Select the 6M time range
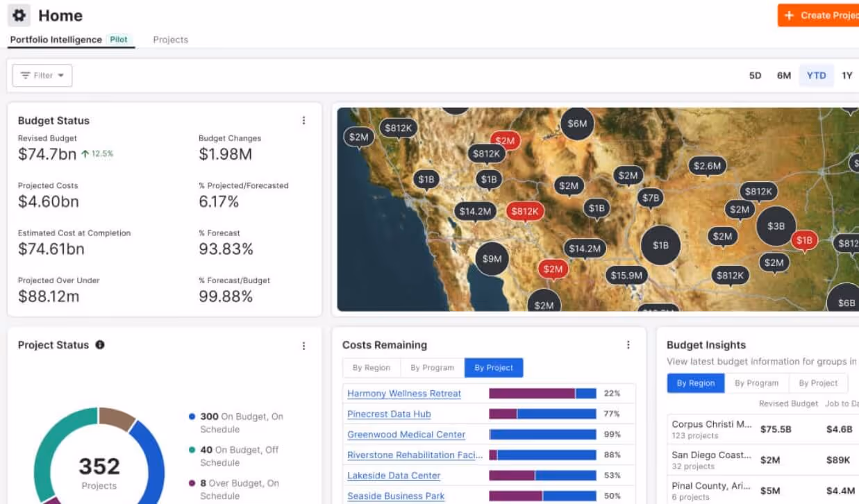Viewport: 859px width, 504px height. [x=783, y=75]
